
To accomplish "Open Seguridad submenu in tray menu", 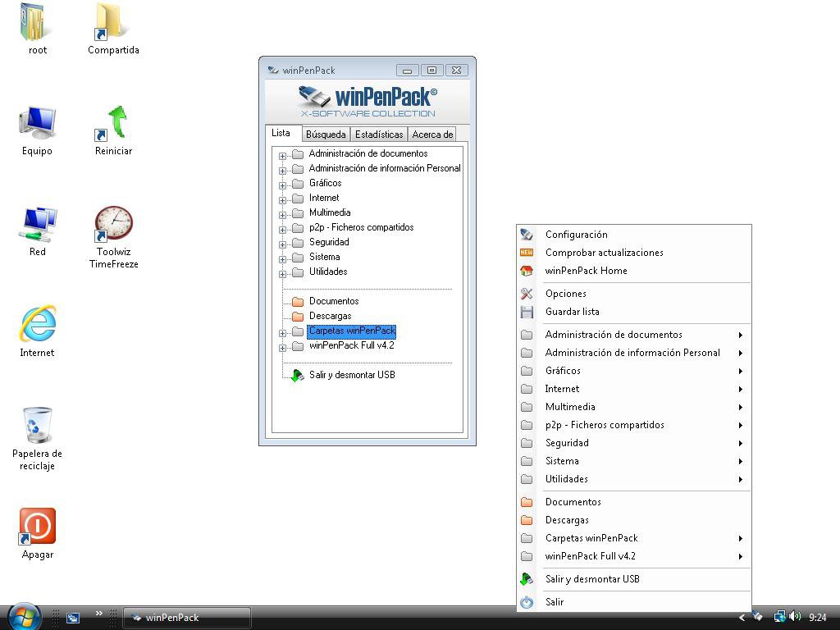I will coord(633,443).
